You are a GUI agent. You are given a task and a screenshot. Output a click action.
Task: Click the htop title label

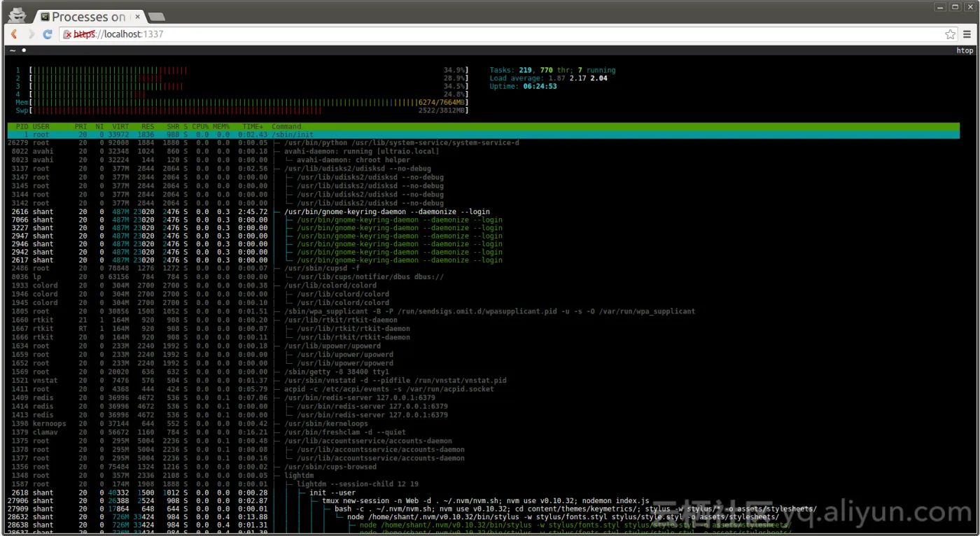tap(965, 50)
